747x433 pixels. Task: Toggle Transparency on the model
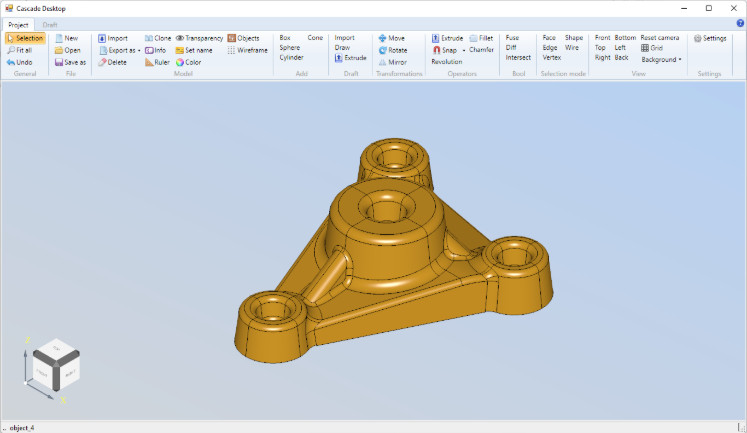(199, 38)
